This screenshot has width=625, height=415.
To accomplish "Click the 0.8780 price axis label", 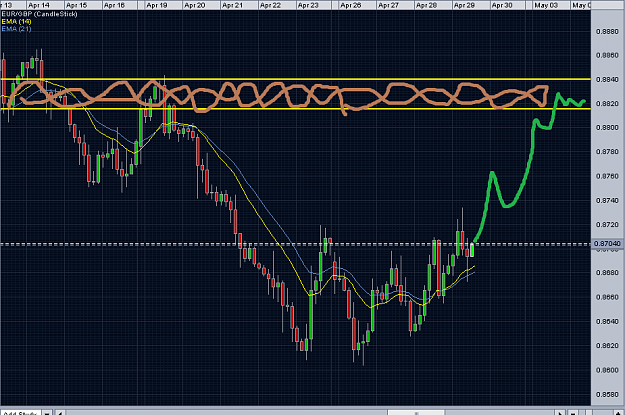I will pos(607,152).
